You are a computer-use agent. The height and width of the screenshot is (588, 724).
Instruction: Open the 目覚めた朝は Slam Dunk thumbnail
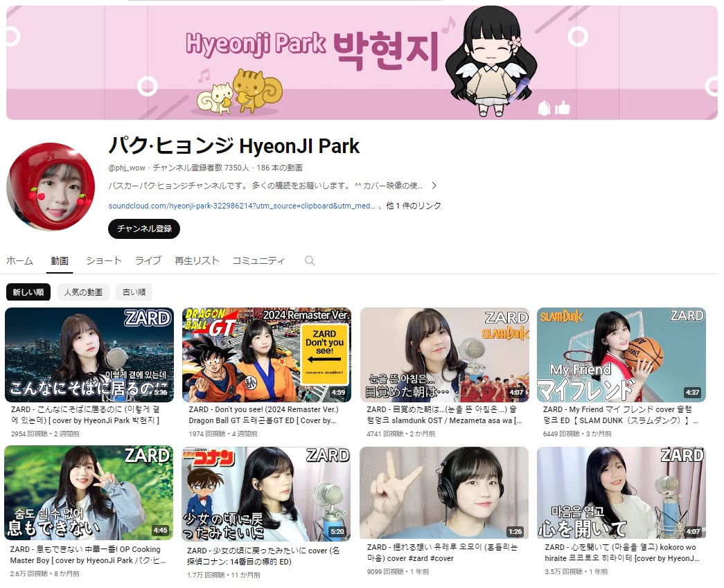445,355
